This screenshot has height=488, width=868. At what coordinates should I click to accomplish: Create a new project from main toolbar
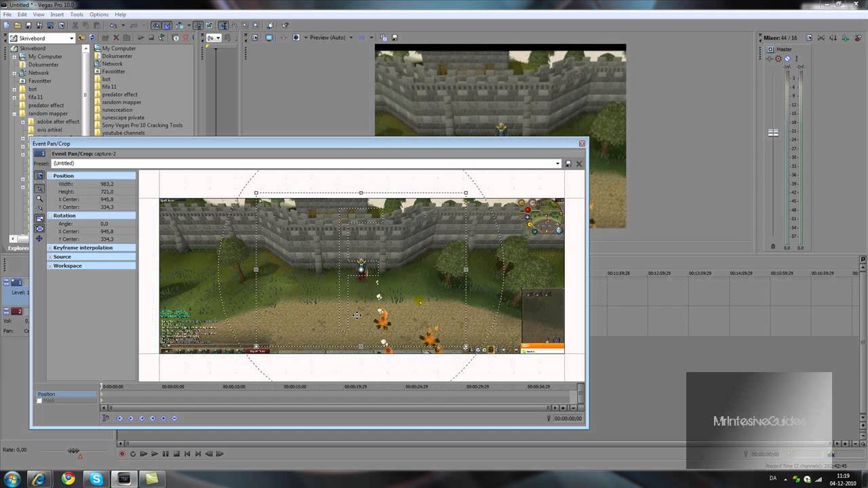coord(7,26)
